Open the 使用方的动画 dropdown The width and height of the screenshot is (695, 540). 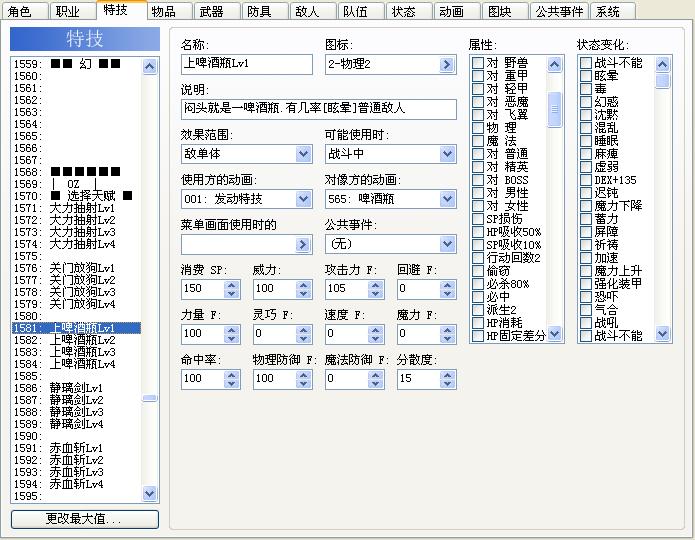tap(304, 200)
